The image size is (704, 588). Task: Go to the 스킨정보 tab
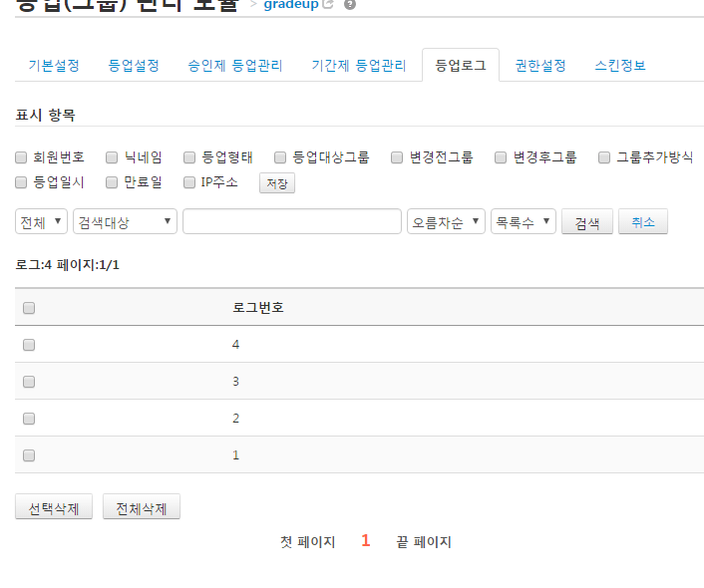coord(620,66)
